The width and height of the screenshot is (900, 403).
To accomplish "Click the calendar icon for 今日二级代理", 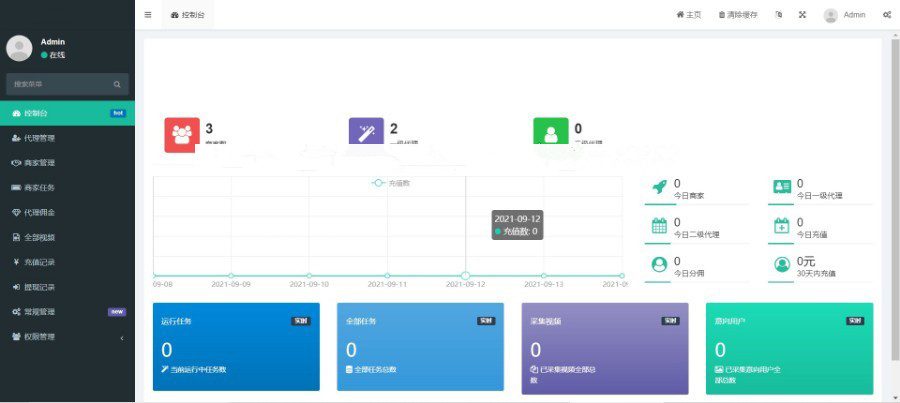I will click(x=659, y=226).
